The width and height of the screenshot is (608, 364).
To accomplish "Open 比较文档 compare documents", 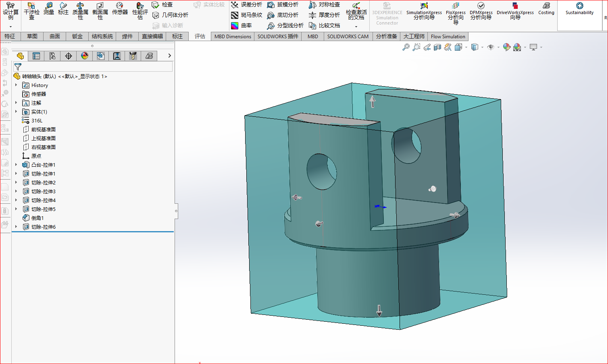I will pyautogui.click(x=325, y=25).
